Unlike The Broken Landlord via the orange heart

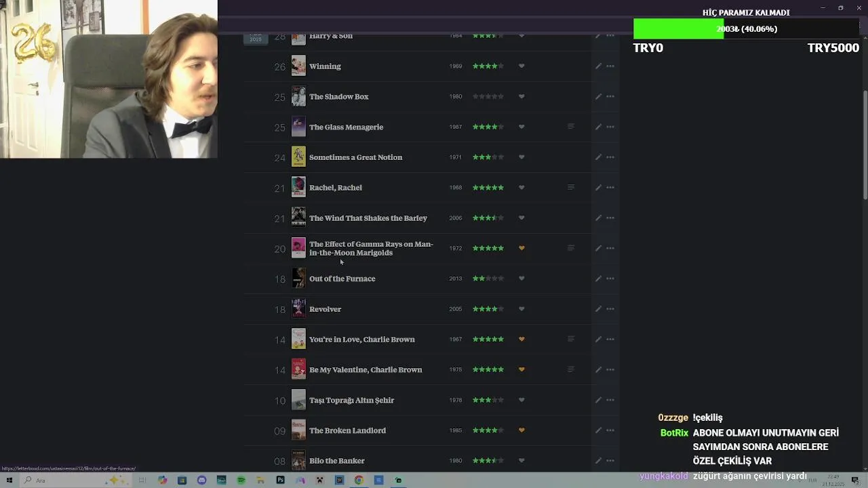pyautogui.click(x=521, y=430)
